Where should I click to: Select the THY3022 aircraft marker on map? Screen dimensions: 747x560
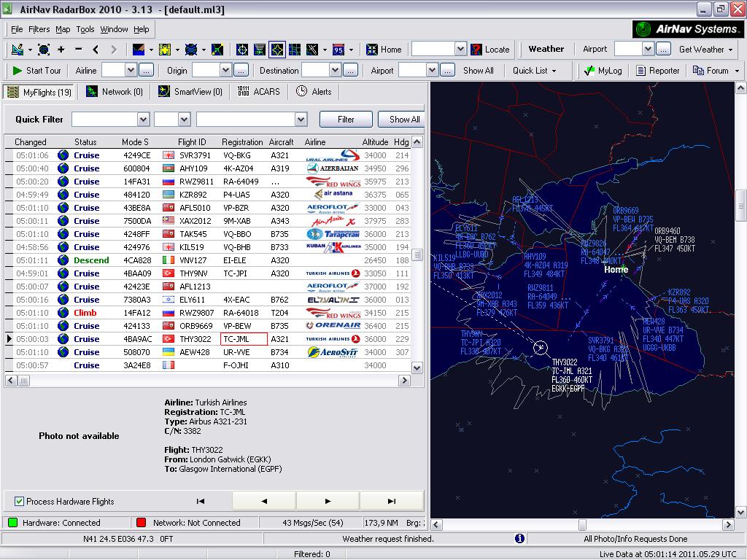[x=541, y=348]
